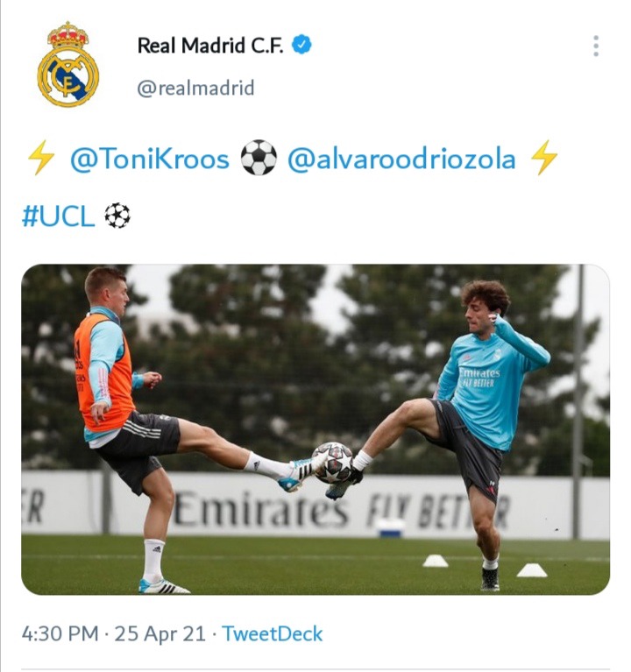This screenshot has width=631, height=672.
Task: Open the @alvaroodriozola mention
Action: 401,159
